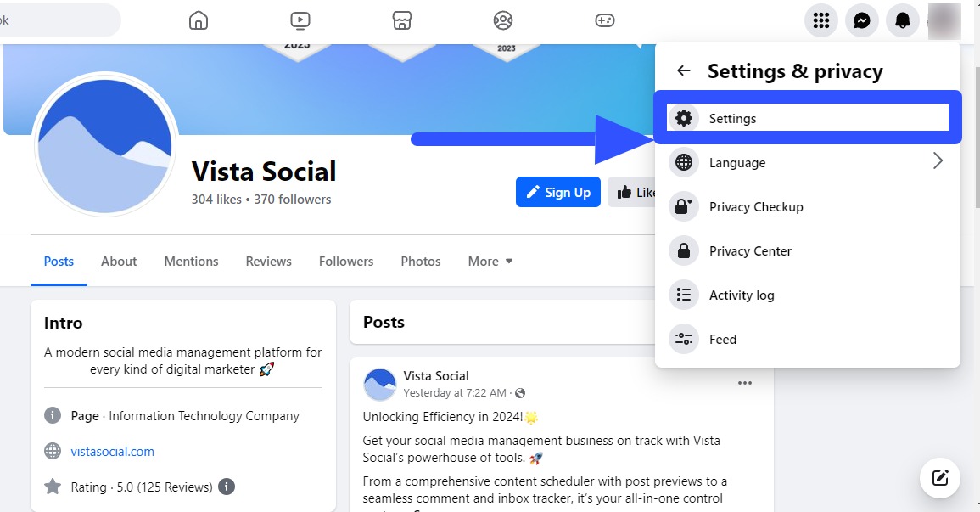
Task: Click the back arrow in Settings & privacy
Action: (683, 71)
